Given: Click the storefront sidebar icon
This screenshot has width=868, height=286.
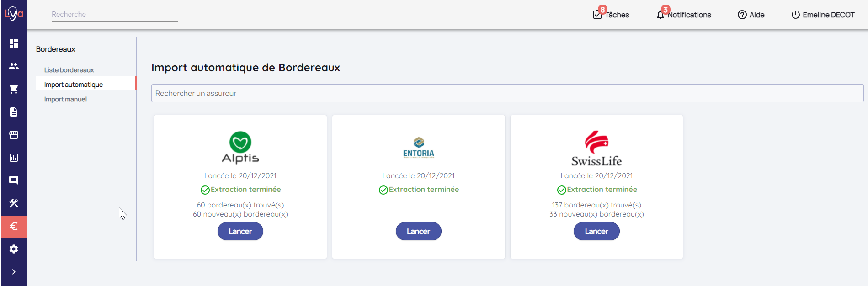Looking at the screenshot, I should coord(14,135).
